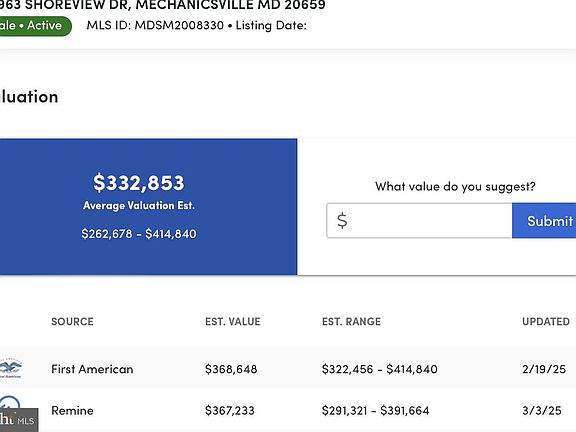Click the Remine 3/3/25 updated date
The width and height of the screenshot is (576, 432).
click(x=542, y=411)
